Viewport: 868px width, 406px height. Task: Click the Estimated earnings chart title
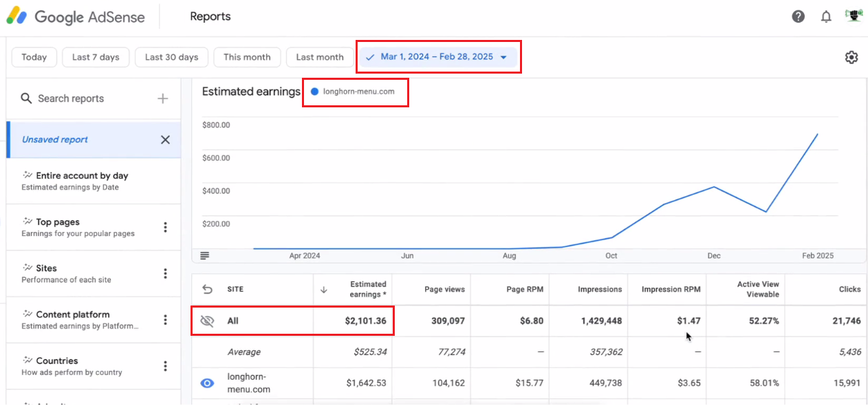coord(251,92)
